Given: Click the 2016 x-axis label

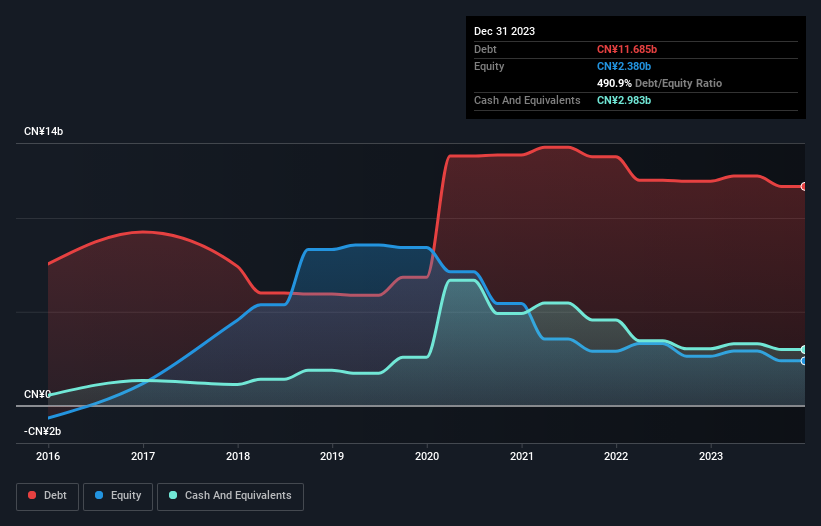Looking at the screenshot, I should click(x=48, y=456).
